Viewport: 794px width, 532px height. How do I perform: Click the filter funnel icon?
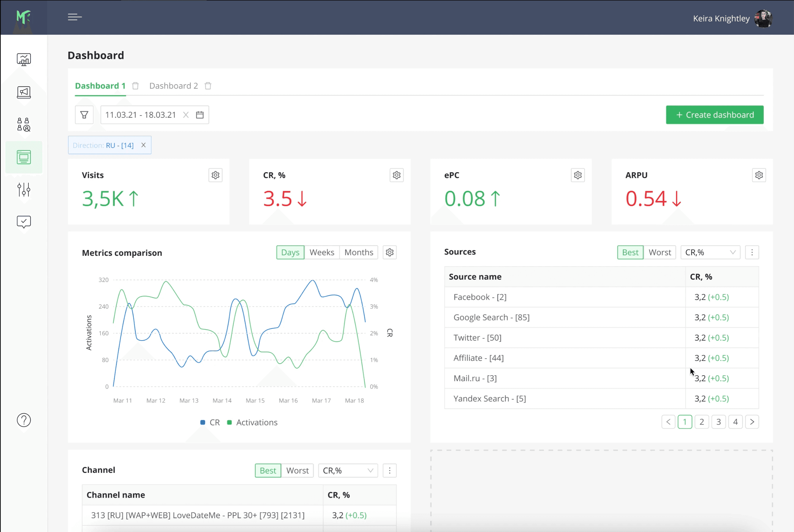coord(84,115)
